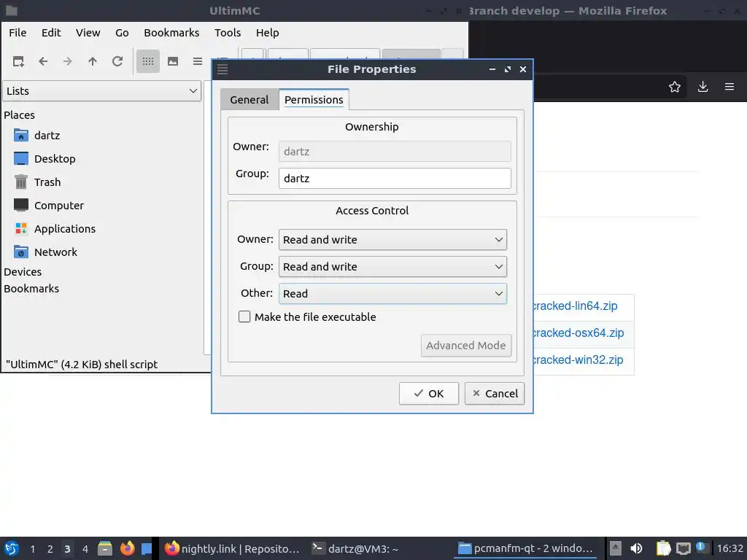Click the Devices section header
The image size is (747, 560).
(x=23, y=272)
